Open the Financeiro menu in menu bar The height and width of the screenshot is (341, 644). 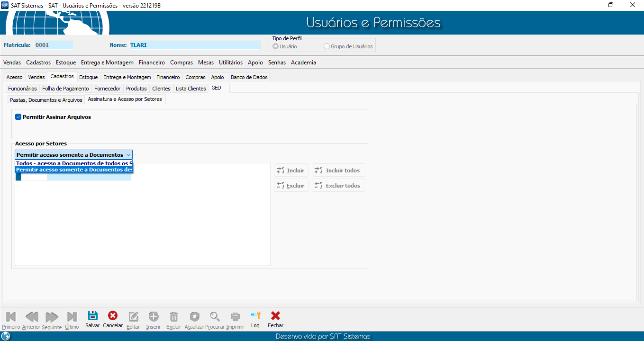point(152,63)
